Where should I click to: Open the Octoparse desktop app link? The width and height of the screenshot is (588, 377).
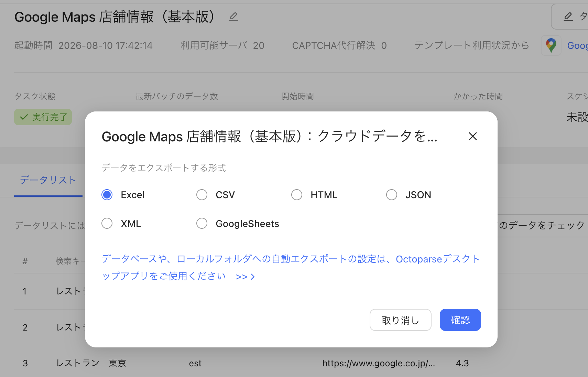[x=291, y=267]
